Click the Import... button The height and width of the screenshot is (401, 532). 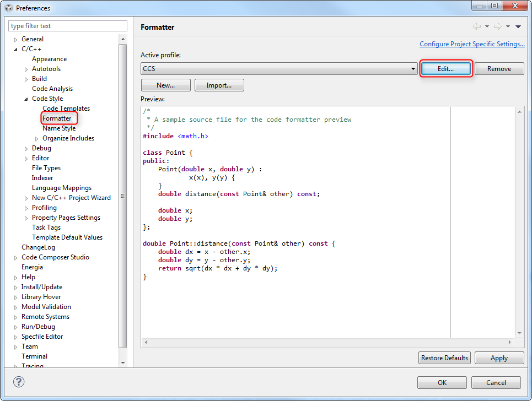[x=219, y=85]
